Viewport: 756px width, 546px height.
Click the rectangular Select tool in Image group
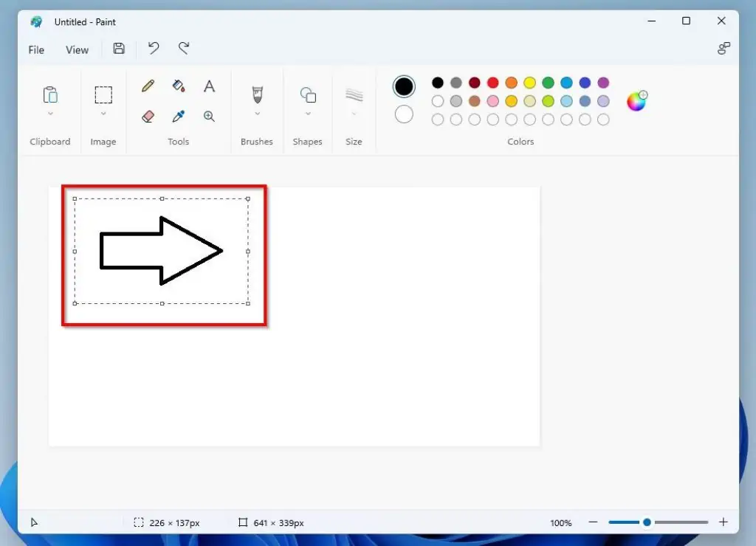point(103,94)
